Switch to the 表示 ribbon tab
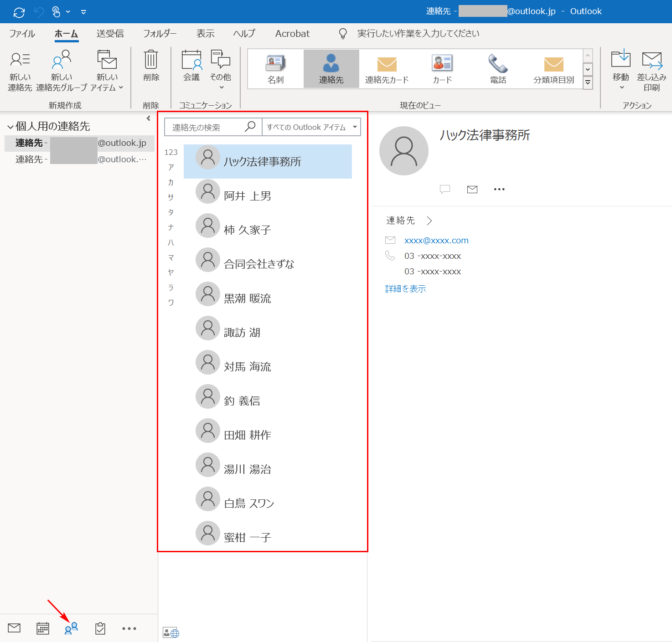672x642 pixels. pos(205,33)
